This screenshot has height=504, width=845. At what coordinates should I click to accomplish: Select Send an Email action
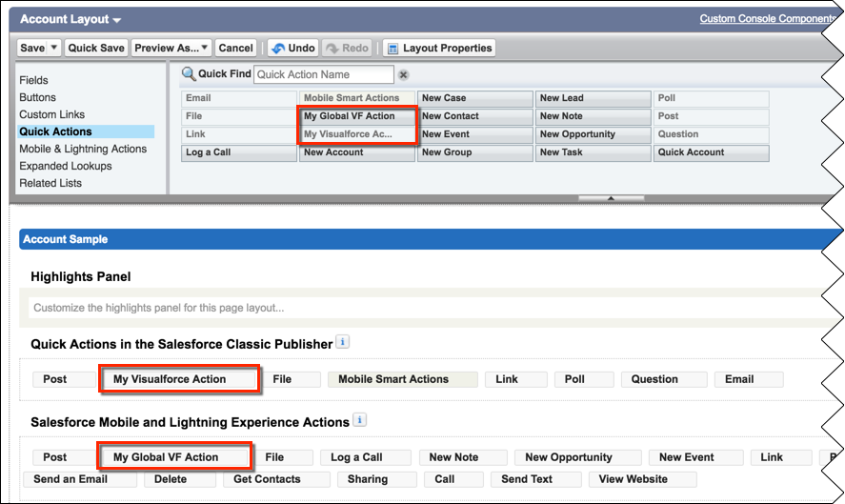coord(80,479)
